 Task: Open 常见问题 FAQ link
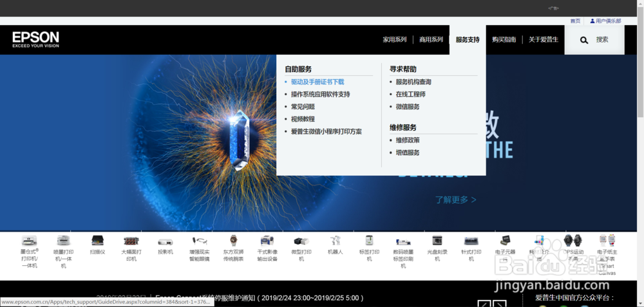tap(303, 107)
